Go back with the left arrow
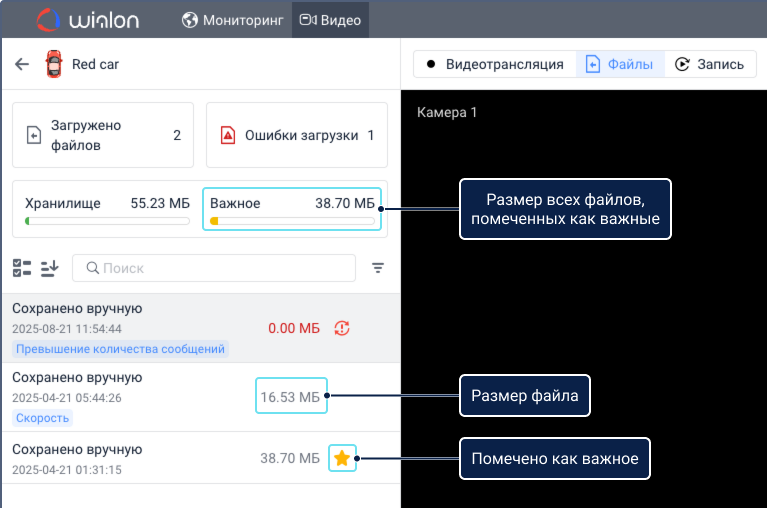767x508 pixels. 22,64
